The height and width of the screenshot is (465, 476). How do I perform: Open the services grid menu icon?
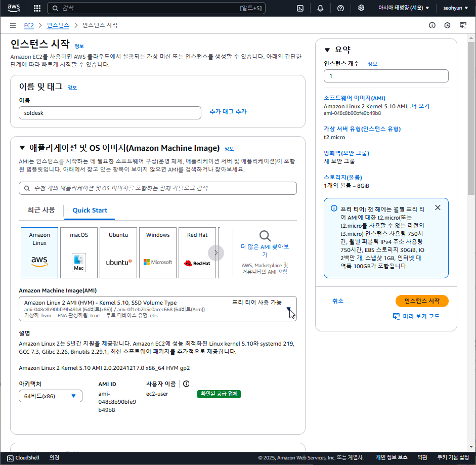tap(37, 8)
